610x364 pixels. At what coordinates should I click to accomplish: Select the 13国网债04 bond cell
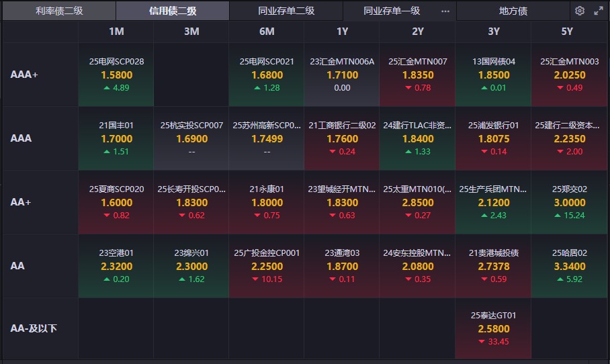(493, 75)
